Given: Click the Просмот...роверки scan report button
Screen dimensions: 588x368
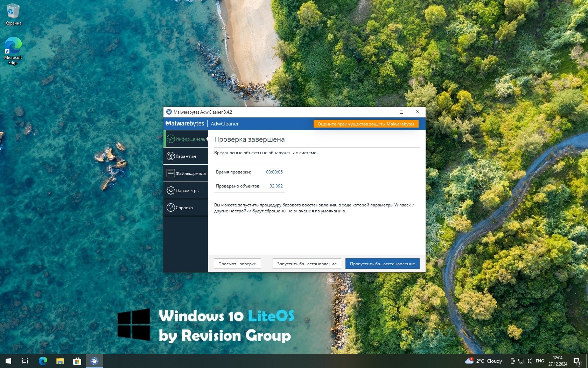Looking at the screenshot, I should [237, 264].
